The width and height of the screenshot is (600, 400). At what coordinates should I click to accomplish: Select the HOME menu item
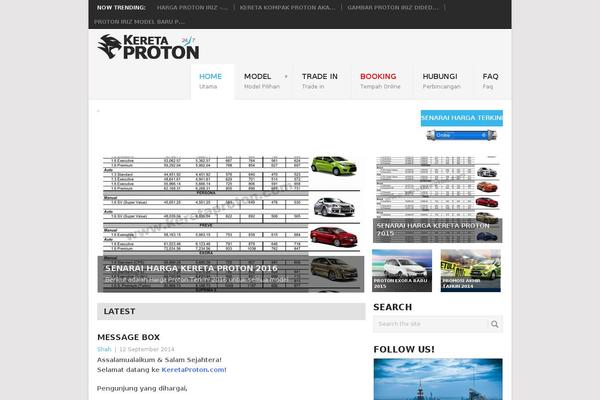click(x=212, y=82)
